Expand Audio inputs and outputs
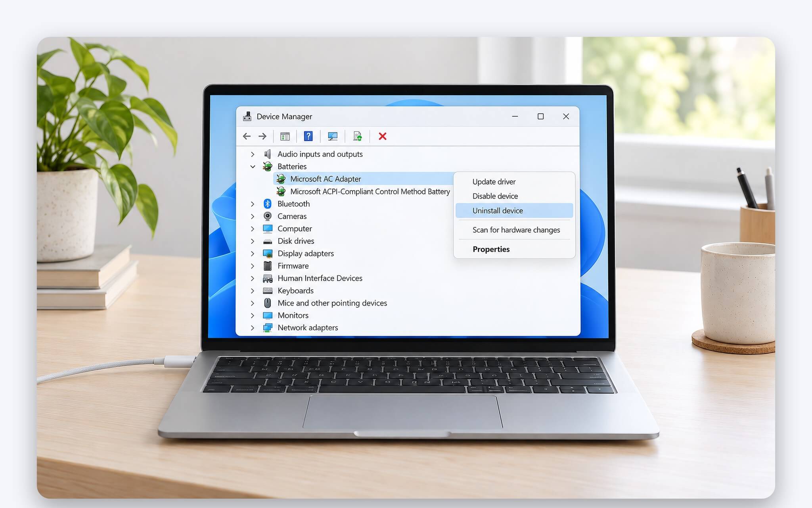Viewport: 812px width, 508px height. 253,154
